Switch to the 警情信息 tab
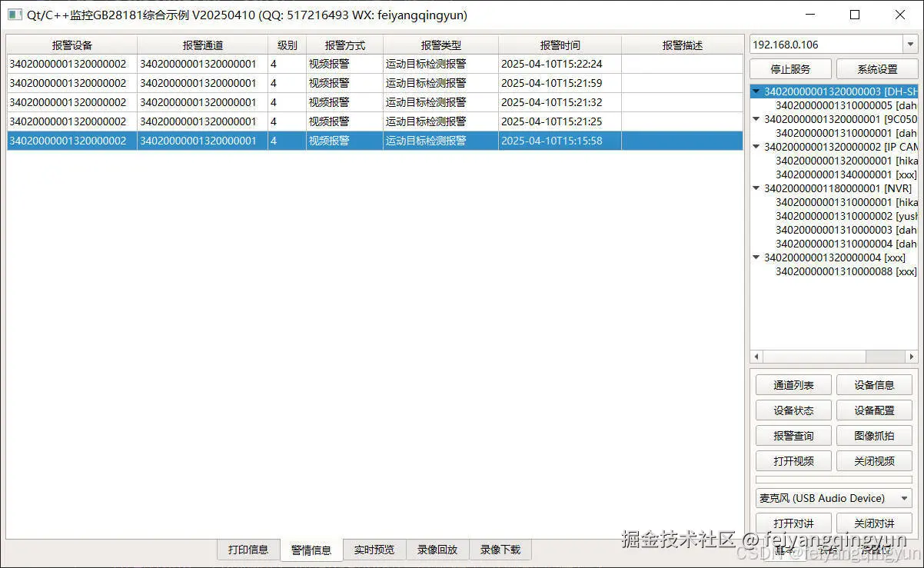Image resolution: width=924 pixels, height=568 pixels. pyautogui.click(x=311, y=550)
